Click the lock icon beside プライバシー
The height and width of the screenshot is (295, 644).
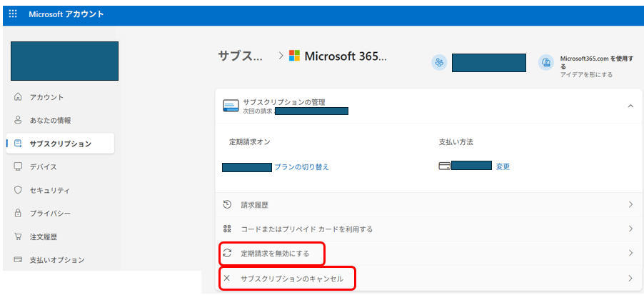pyautogui.click(x=18, y=213)
